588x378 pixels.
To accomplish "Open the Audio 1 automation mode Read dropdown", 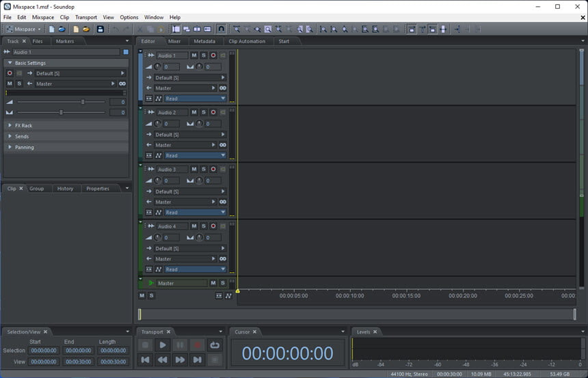I will (196, 98).
